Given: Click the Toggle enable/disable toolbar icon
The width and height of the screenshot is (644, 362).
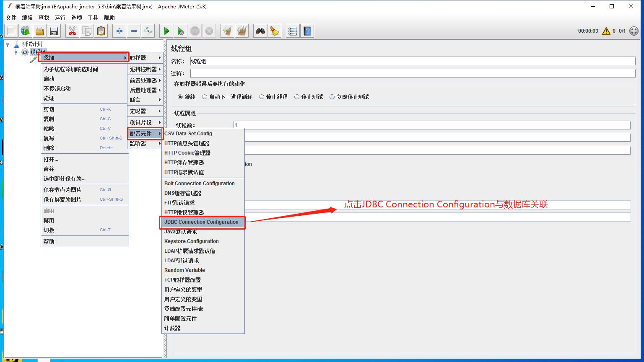Looking at the screenshot, I should (x=148, y=31).
